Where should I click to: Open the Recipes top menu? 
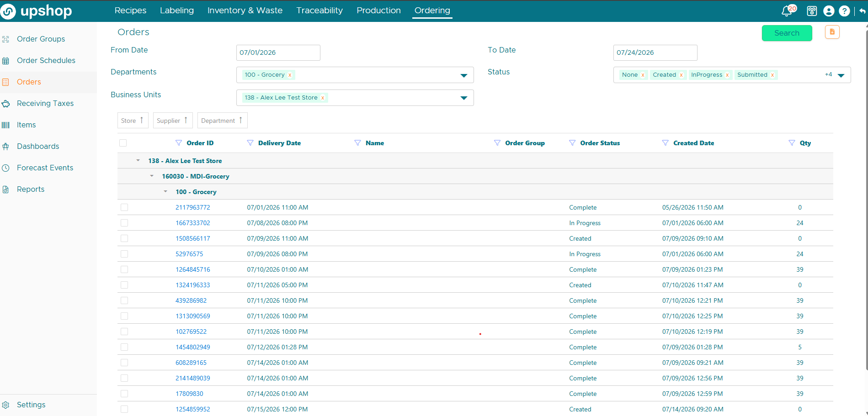coord(130,11)
